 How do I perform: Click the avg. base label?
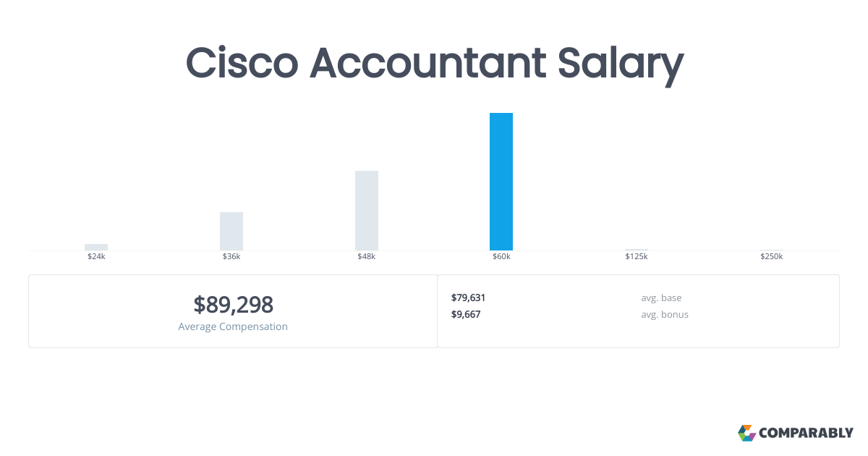(x=661, y=297)
